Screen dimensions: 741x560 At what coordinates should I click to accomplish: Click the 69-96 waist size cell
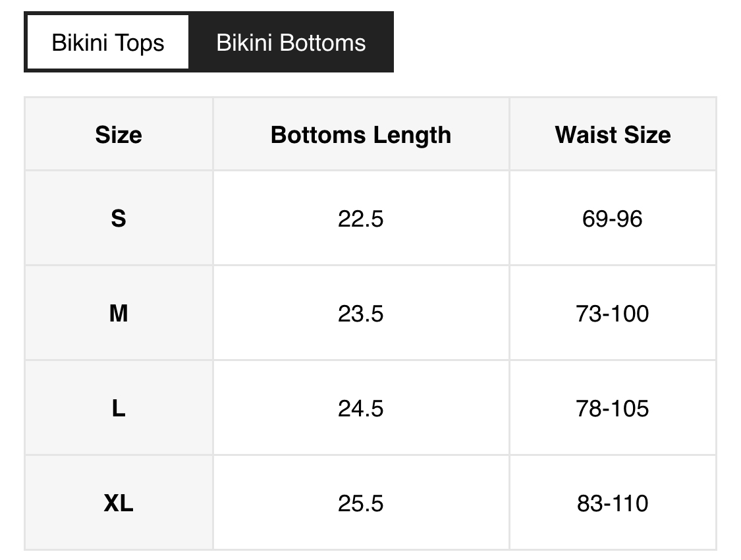click(x=613, y=218)
